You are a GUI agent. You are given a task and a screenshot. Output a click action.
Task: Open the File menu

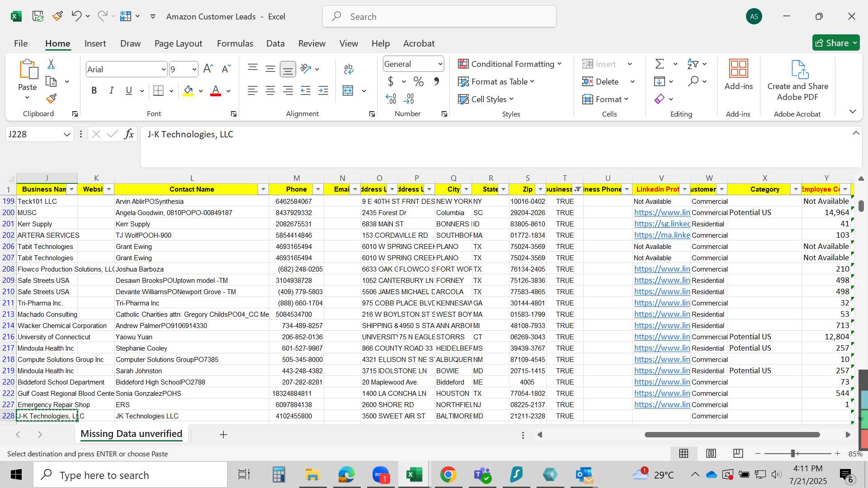click(21, 43)
